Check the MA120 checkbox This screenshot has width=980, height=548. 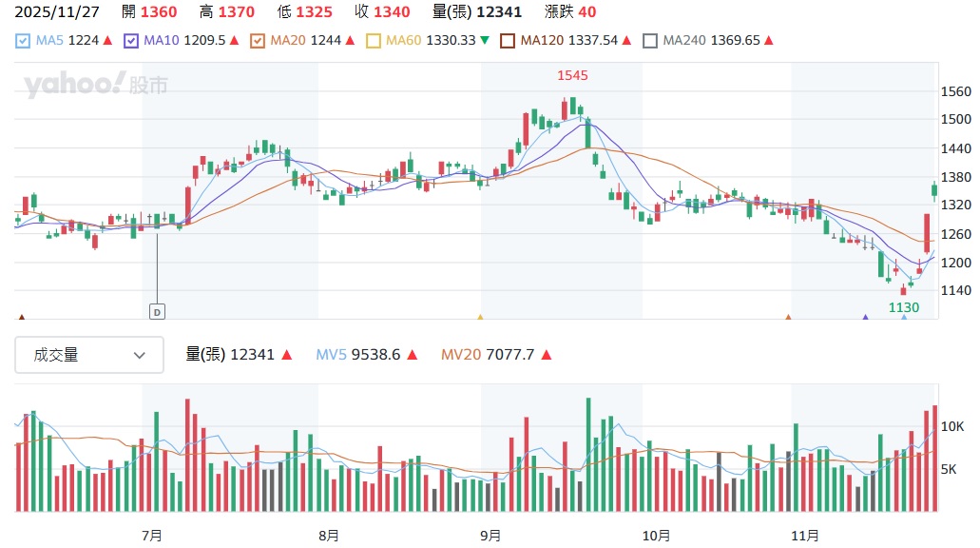(507, 41)
